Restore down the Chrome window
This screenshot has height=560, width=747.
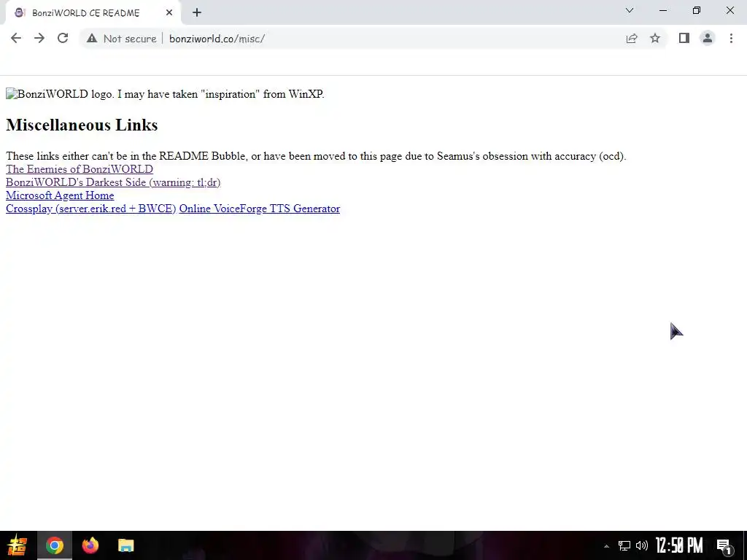(697, 10)
